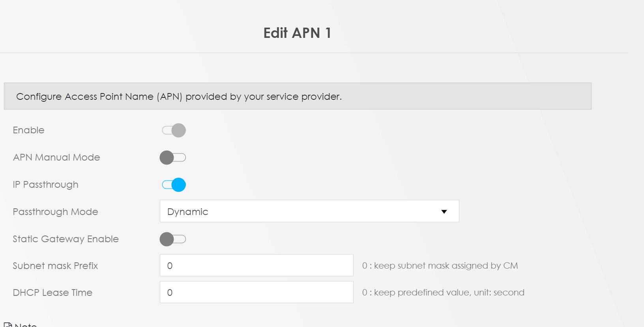This screenshot has width=644, height=327.
Task: Click the Passthrough Mode dropdown arrow
Action: [x=444, y=212]
